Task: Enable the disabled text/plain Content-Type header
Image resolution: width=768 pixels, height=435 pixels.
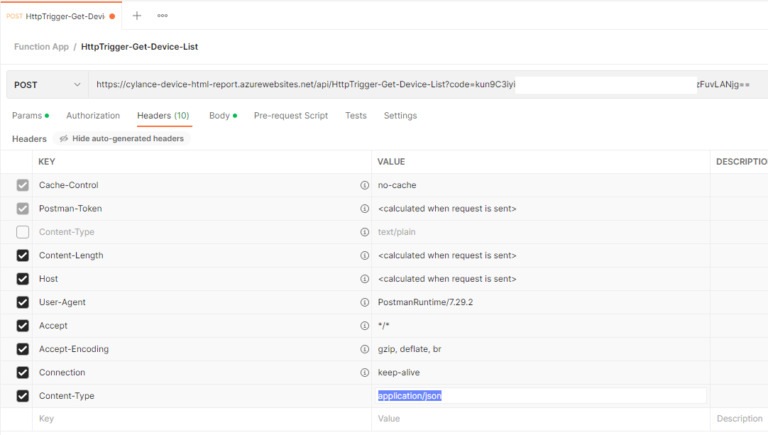Action: [x=23, y=232]
